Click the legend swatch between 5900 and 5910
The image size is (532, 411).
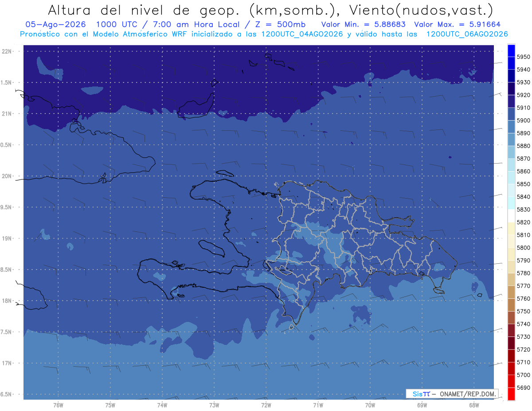pyautogui.click(x=511, y=114)
